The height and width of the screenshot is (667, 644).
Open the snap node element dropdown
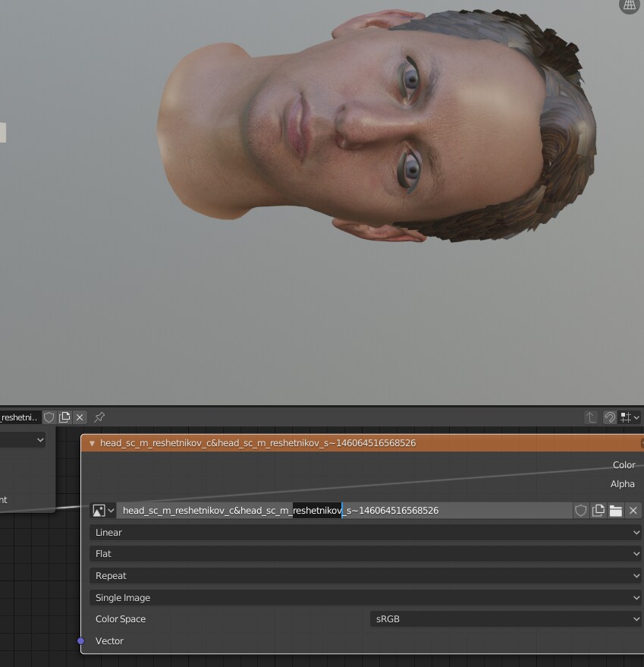click(x=630, y=417)
